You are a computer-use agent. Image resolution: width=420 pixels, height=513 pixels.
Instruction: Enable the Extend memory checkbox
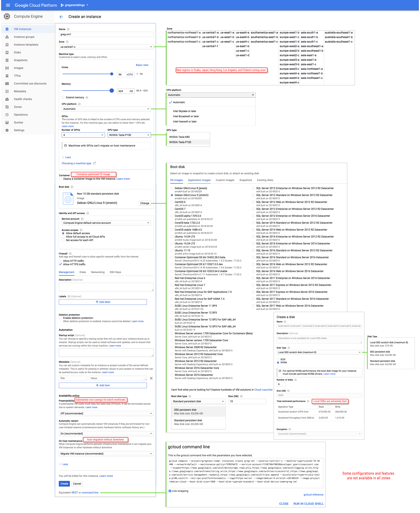[x=63, y=98]
